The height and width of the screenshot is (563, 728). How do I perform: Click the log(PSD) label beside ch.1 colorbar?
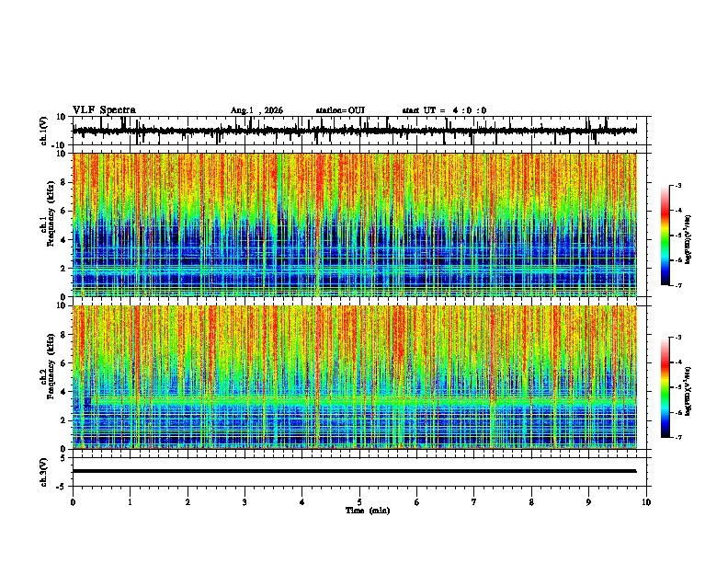tap(688, 239)
